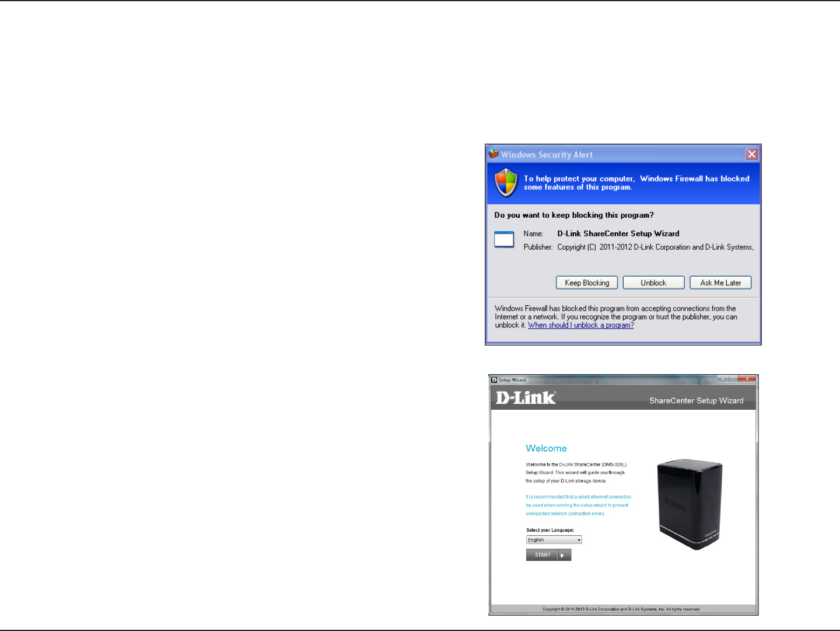Open the Select your Language dropdown
Screen dimensions: 840x631
[554, 540]
